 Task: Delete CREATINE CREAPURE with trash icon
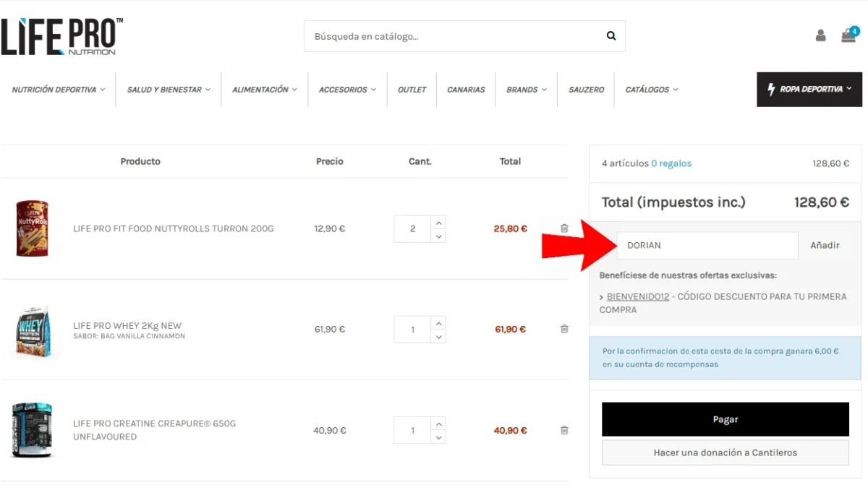[564, 429]
